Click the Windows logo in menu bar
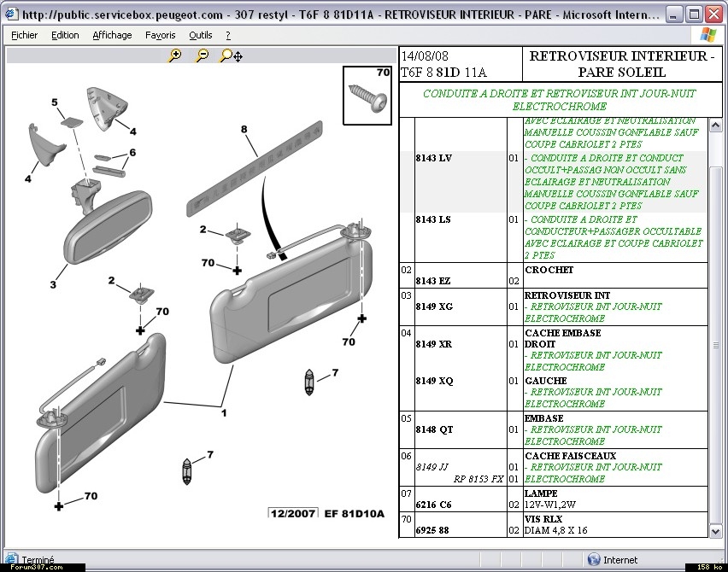Image resolution: width=728 pixels, height=572 pixels. 707,34
